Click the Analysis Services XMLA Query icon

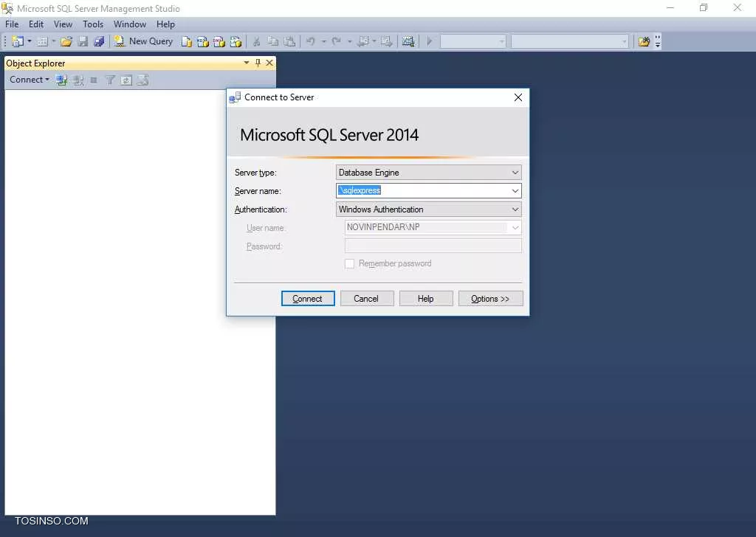(x=236, y=41)
